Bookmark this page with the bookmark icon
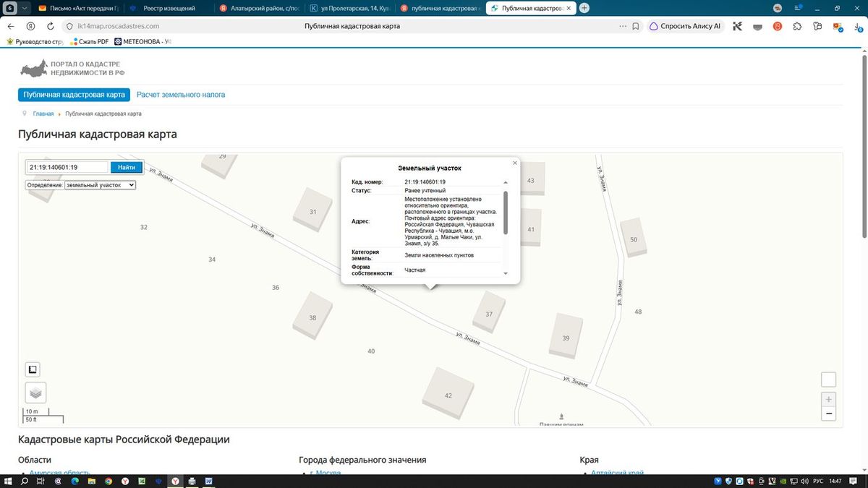The width and height of the screenshot is (868, 488). click(636, 26)
